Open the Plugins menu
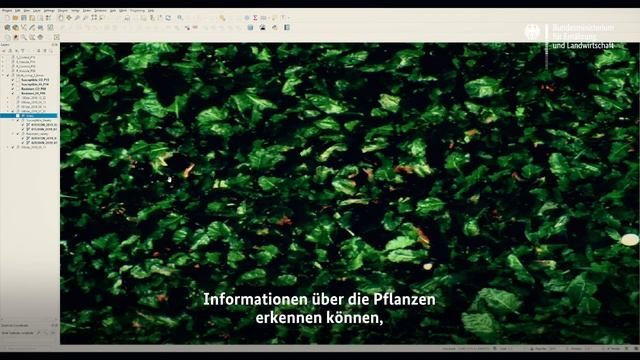 [x=63, y=11]
